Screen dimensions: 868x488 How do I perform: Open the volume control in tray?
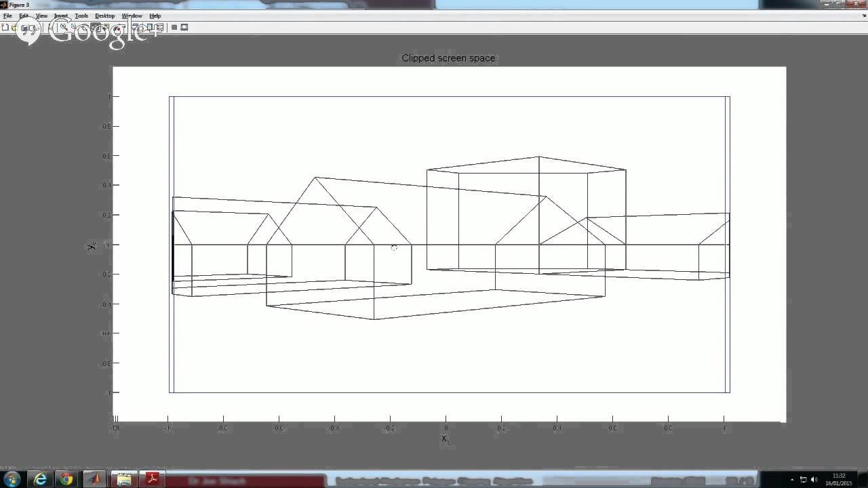[x=814, y=480]
